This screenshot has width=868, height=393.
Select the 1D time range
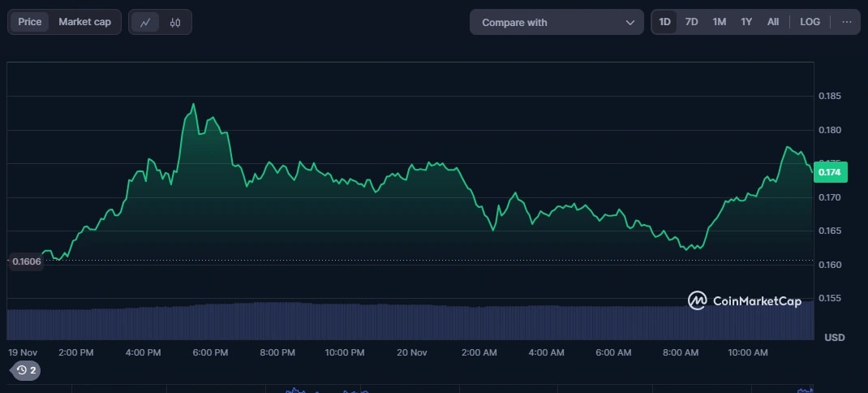pos(664,22)
